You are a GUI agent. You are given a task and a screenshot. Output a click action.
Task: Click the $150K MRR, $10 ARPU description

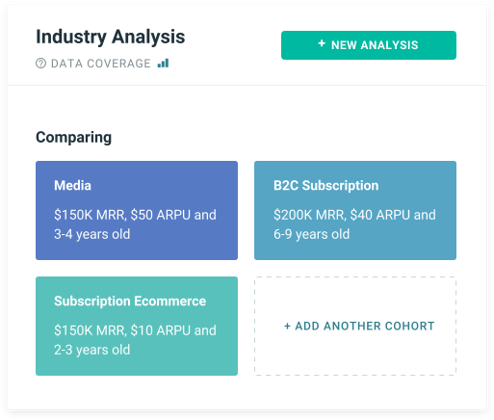point(135,340)
